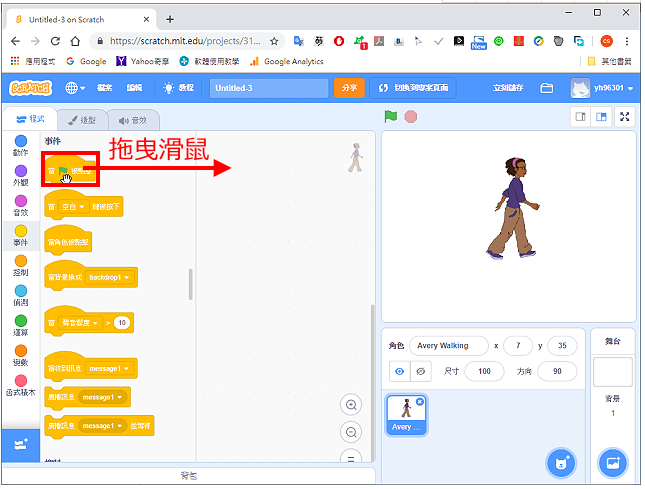Zoom out the code workspace
The image size is (645, 489).
(x=351, y=433)
